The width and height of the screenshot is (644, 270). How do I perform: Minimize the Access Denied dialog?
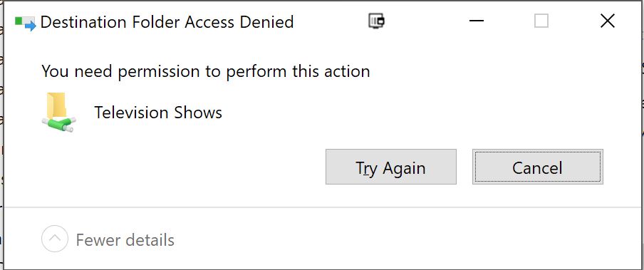477,21
